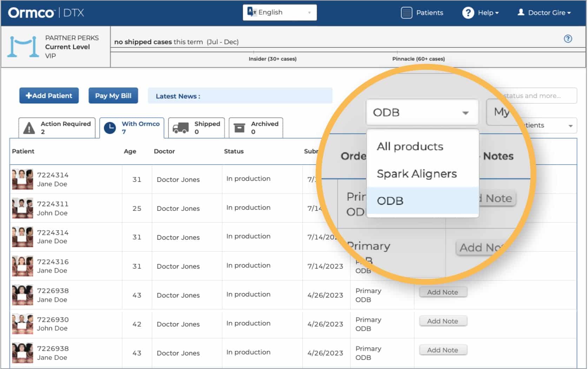The width and height of the screenshot is (588, 369).
Task: Select Spark Aligners from product list
Action: (417, 174)
